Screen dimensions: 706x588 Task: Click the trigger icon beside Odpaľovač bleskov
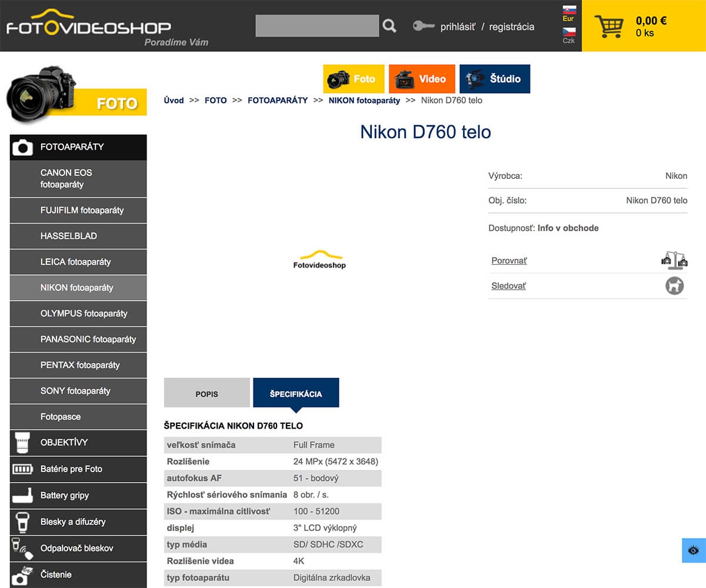pyautogui.click(x=22, y=549)
